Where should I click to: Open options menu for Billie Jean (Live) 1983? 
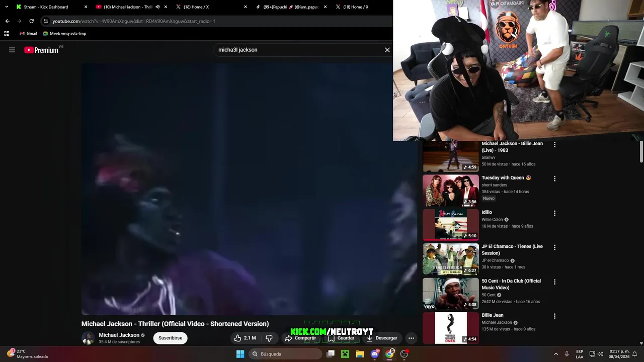[x=554, y=144]
